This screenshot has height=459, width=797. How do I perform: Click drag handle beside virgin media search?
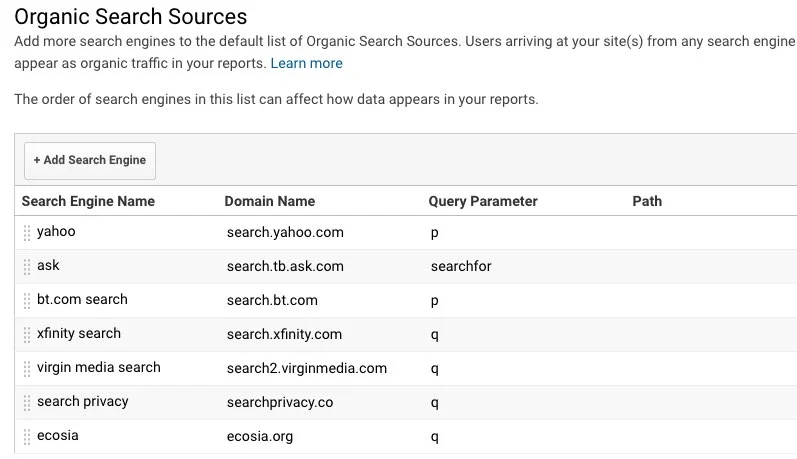point(27,369)
